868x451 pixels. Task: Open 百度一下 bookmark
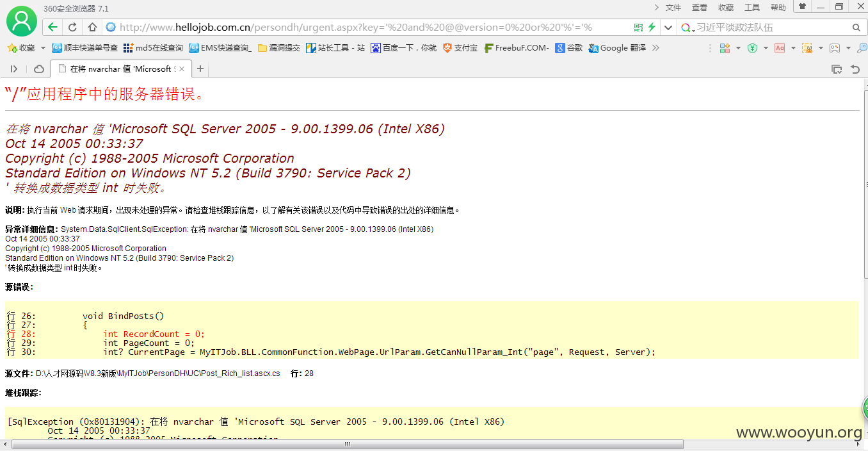pyautogui.click(x=404, y=48)
